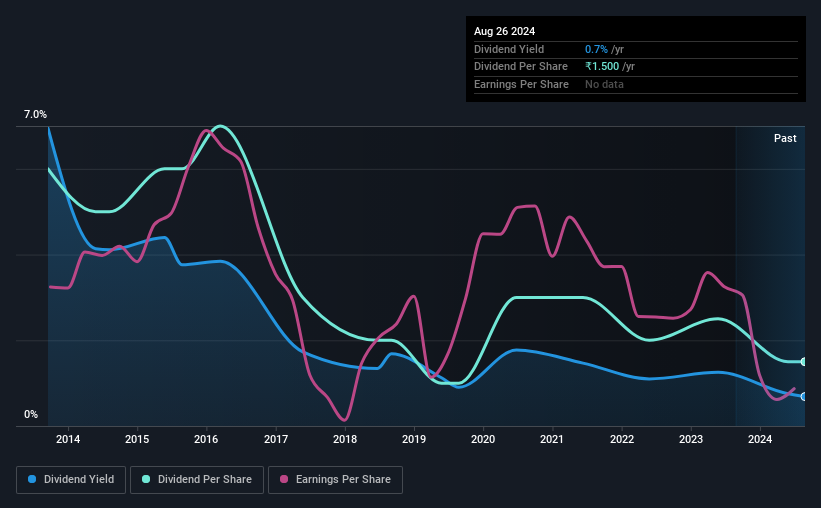Viewport: 821px width, 508px height.
Task: Click the tooltip date 'Aug 26 2024'
Action: [x=504, y=31]
